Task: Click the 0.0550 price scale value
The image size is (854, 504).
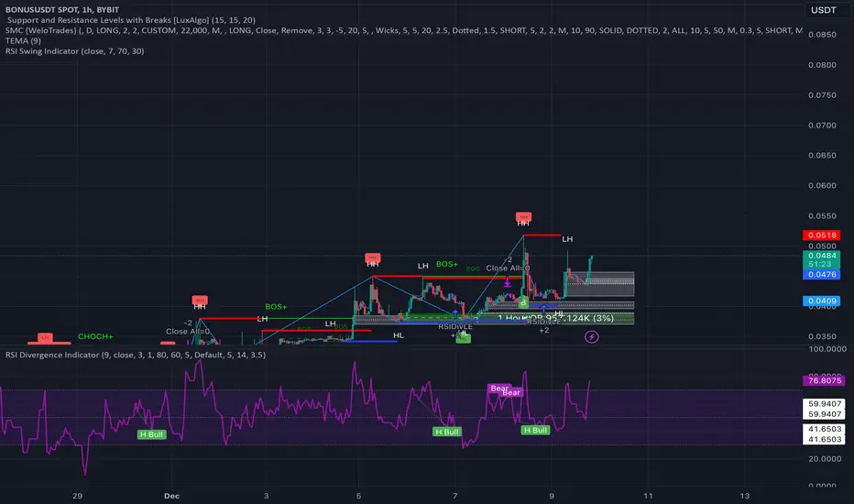Action: 822,215
